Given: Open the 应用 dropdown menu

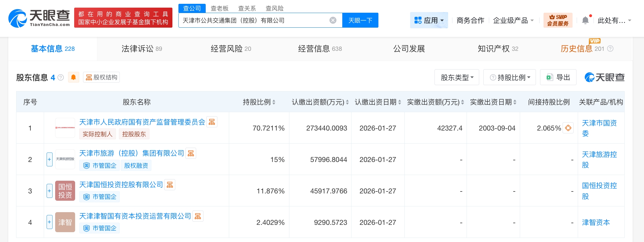Looking at the screenshot, I should [429, 20].
